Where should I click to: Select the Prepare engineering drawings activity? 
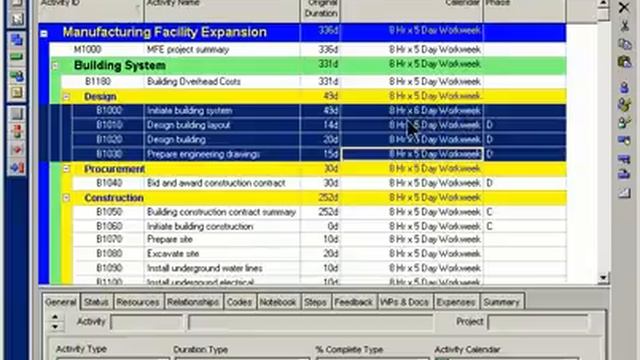[319, 154]
